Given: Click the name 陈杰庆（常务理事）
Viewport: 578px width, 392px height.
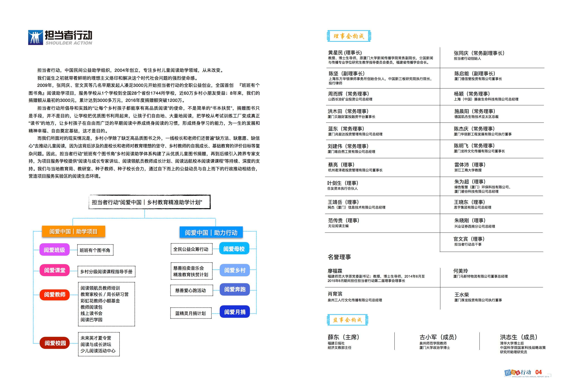Looking at the screenshot, I should pyautogui.click(x=474, y=129).
